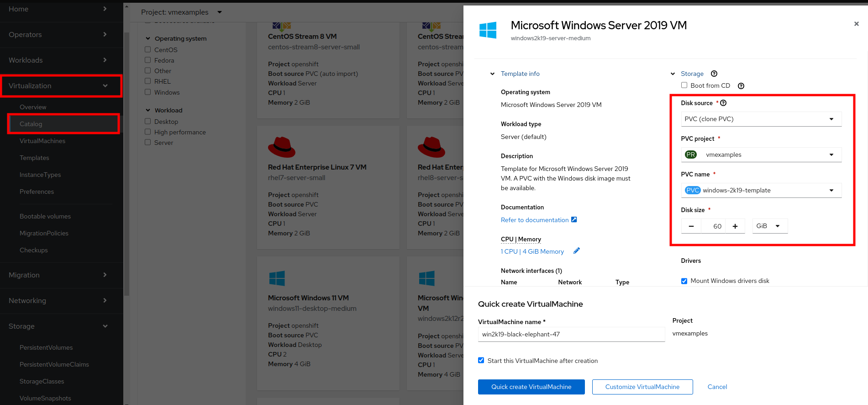
Task: Open InstanceTypes in the sidebar
Action: 40,175
